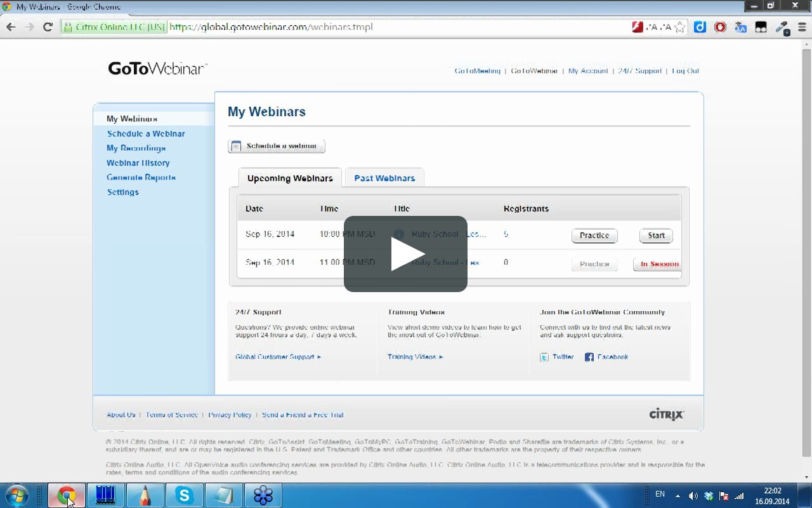Open the Windows Start button

16,495
